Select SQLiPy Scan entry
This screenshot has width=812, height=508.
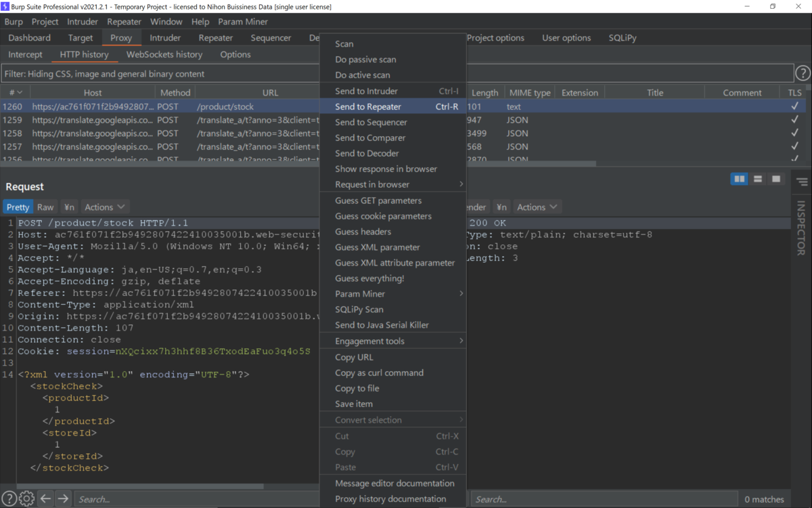[x=392, y=310]
